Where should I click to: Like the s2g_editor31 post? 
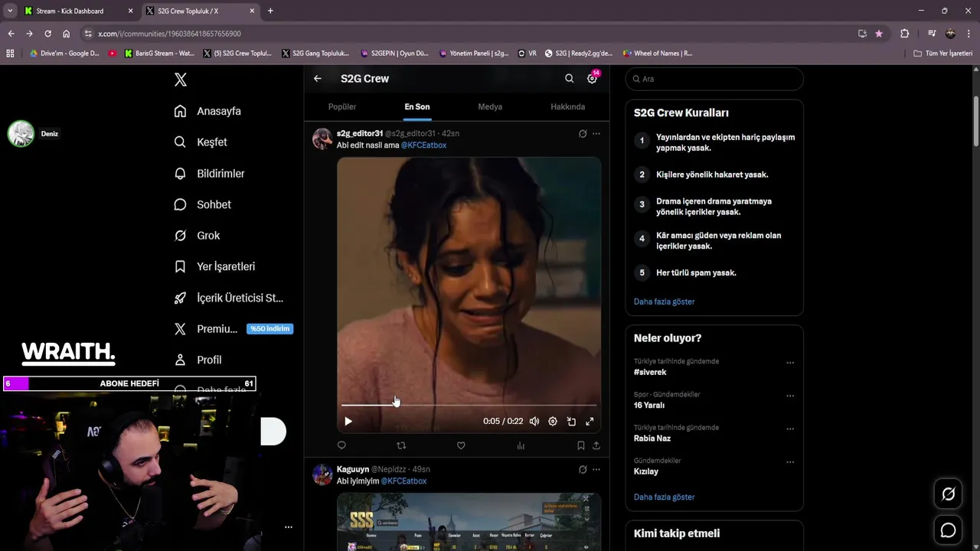pyautogui.click(x=461, y=445)
